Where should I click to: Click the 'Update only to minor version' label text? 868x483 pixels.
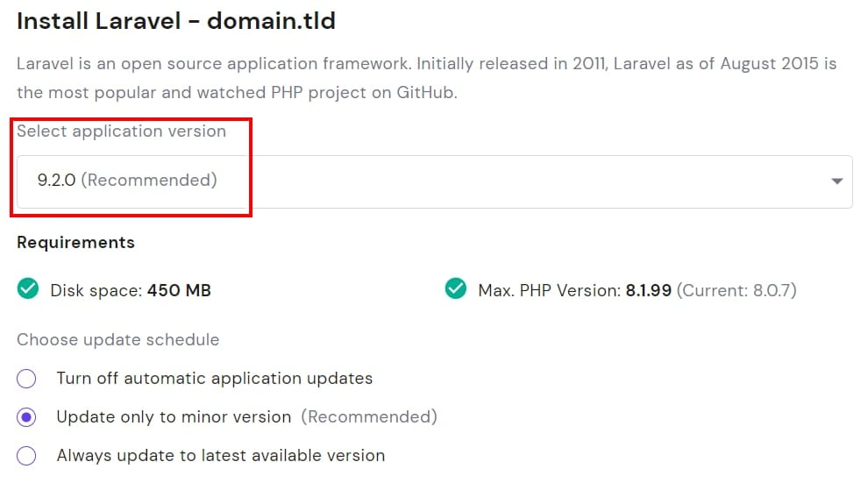[174, 417]
